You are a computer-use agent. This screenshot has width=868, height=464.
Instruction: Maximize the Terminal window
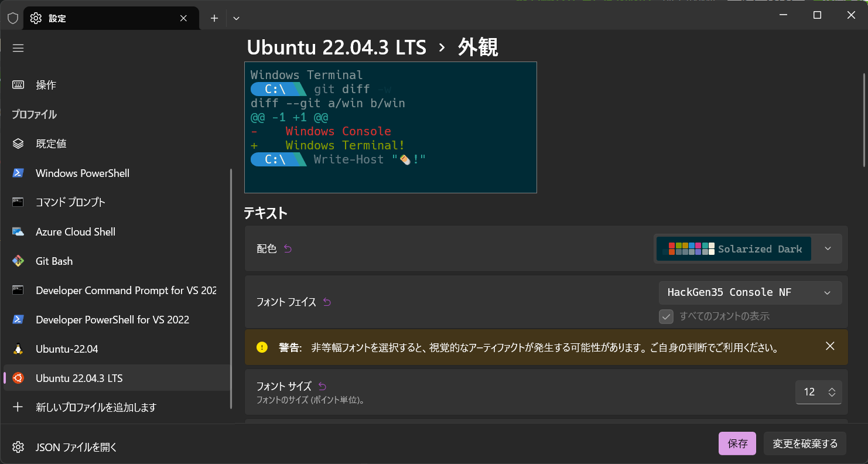[x=817, y=15]
